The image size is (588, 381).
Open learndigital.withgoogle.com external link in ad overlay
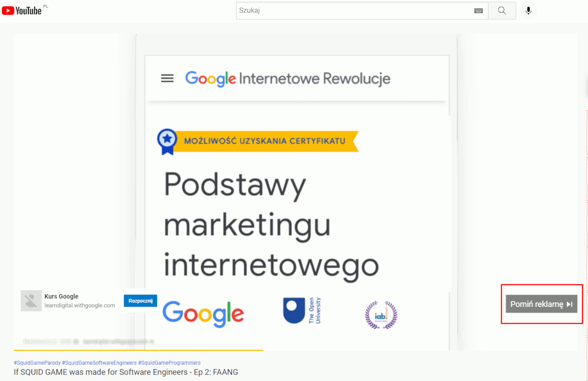[119, 342]
